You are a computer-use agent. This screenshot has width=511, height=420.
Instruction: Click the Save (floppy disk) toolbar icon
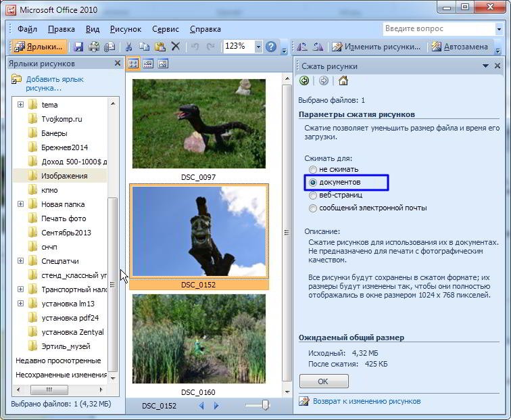[x=78, y=47]
